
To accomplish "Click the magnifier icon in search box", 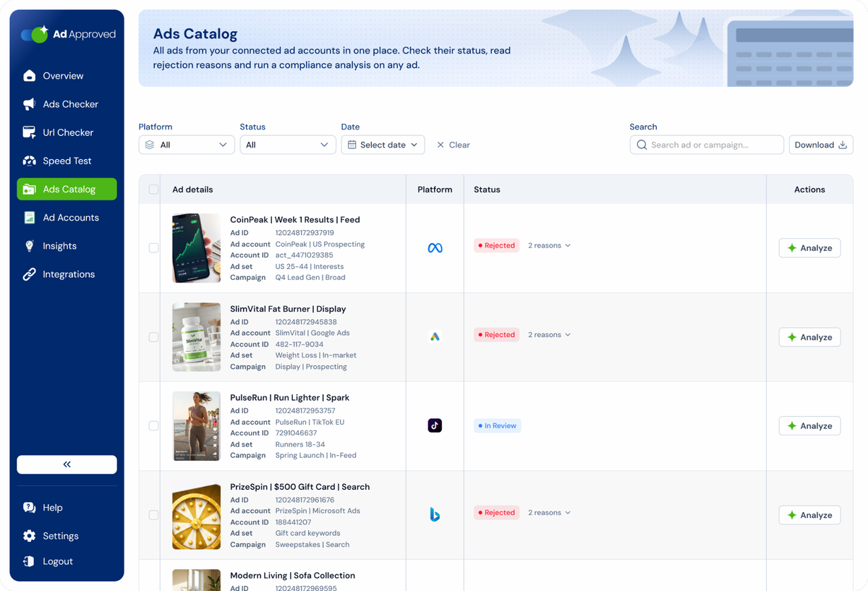I will click(642, 145).
